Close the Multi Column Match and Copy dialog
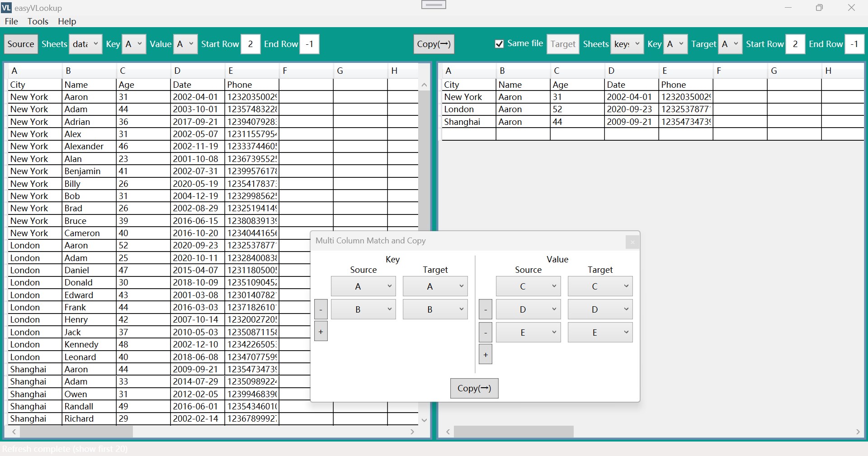Screen dimensions: 868x456 [x=632, y=242]
